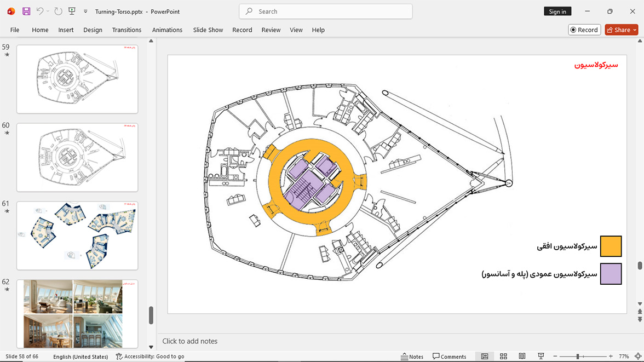The image size is (644, 362).
Task: Toggle the Notes pane button
Action: pyautogui.click(x=412, y=357)
